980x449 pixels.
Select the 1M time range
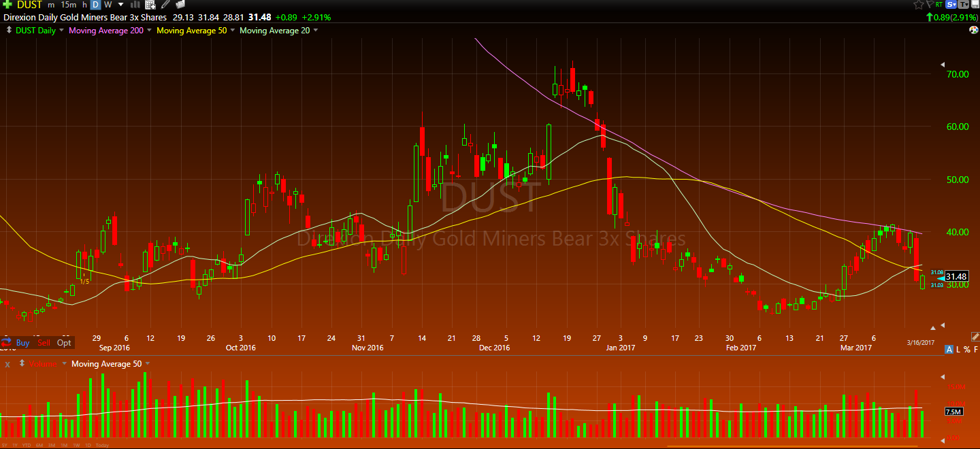[63, 445]
